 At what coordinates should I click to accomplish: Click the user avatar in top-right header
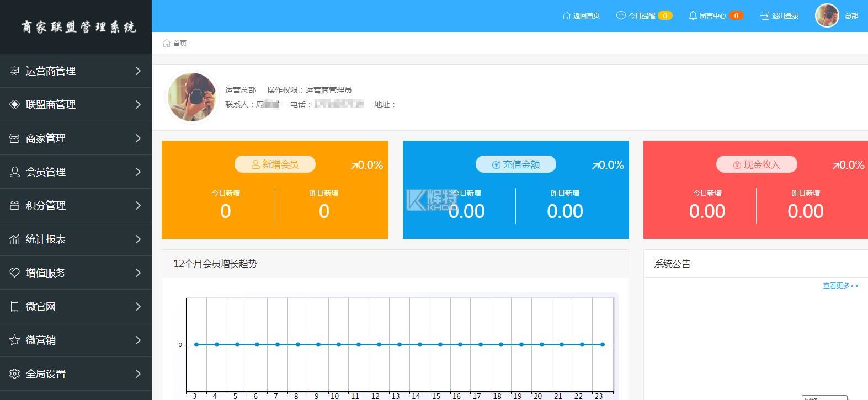[827, 15]
